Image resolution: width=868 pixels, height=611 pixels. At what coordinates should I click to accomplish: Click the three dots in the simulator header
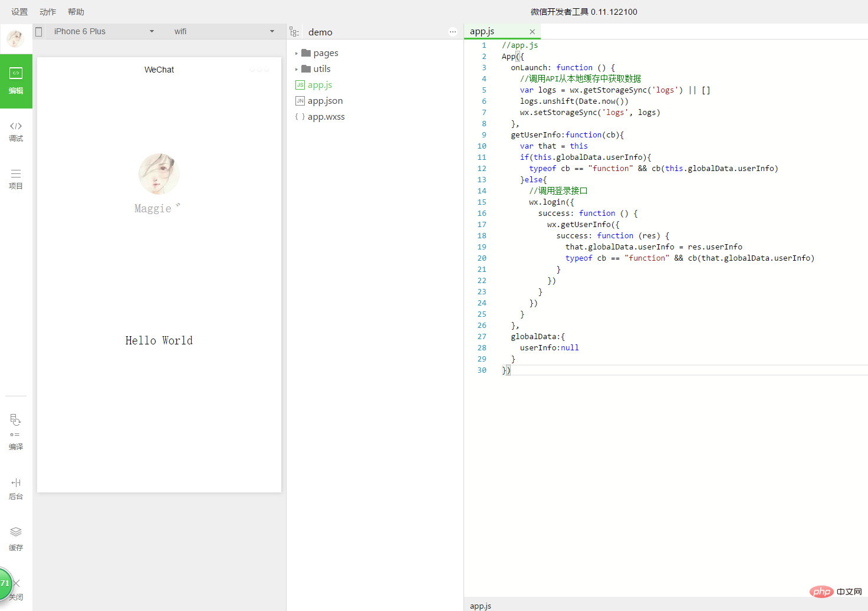click(259, 70)
